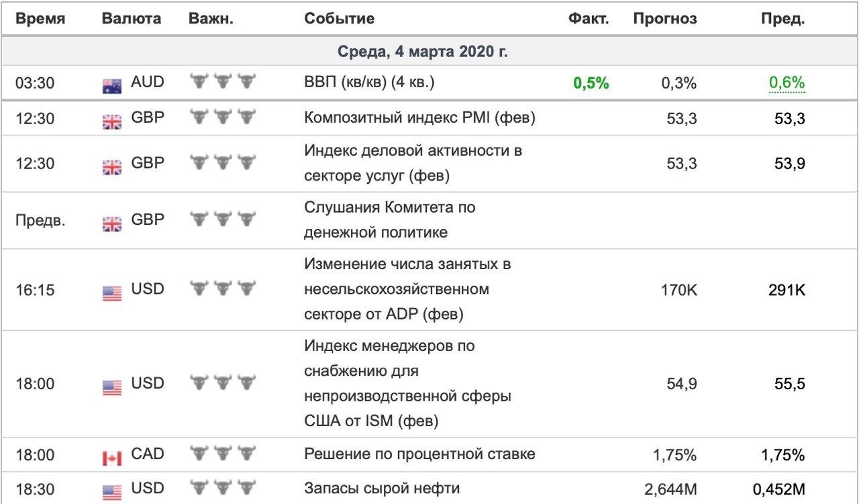
Task: Open the Решение по процентной ставке event
Action: 419,454
